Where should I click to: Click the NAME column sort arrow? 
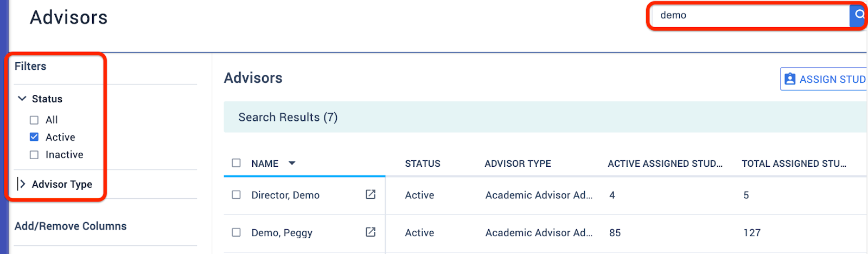[x=292, y=164]
